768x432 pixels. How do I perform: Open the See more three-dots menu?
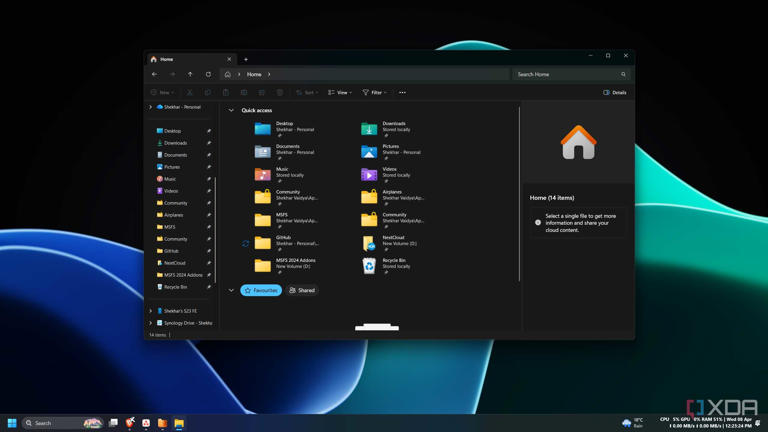(402, 92)
